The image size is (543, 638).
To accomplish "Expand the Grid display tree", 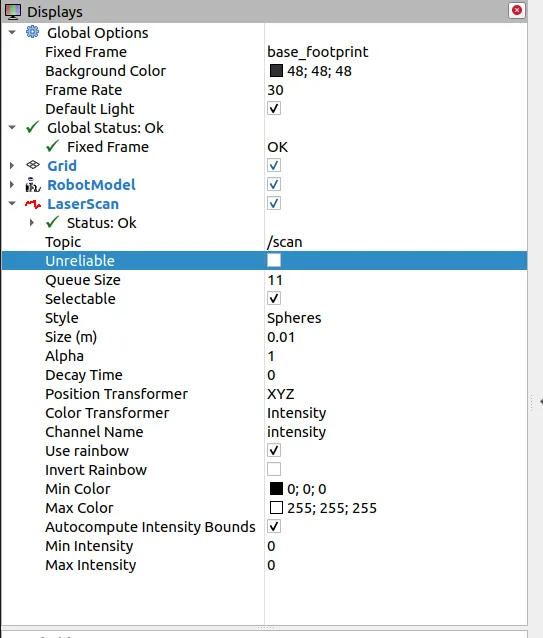I will pos(12,165).
